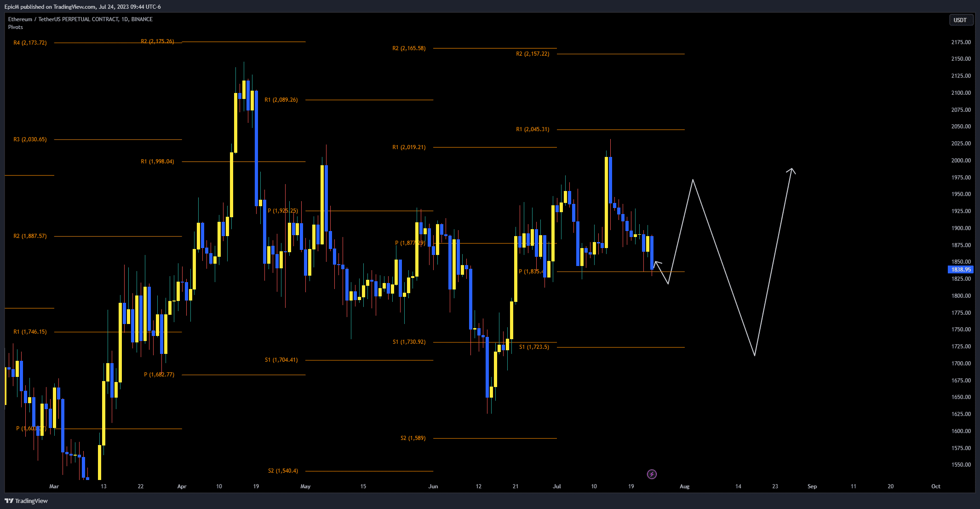Click the Apr date label on time axis
The image size is (980, 509).
tap(182, 486)
